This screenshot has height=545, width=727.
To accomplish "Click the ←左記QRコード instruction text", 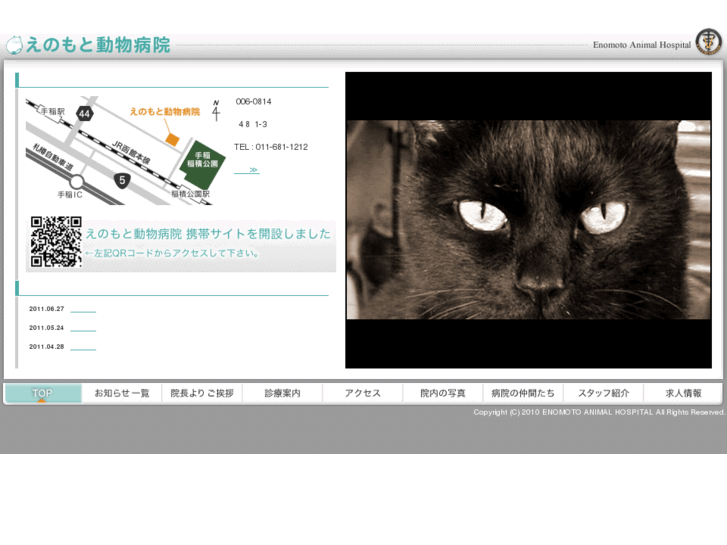I will coord(172,253).
